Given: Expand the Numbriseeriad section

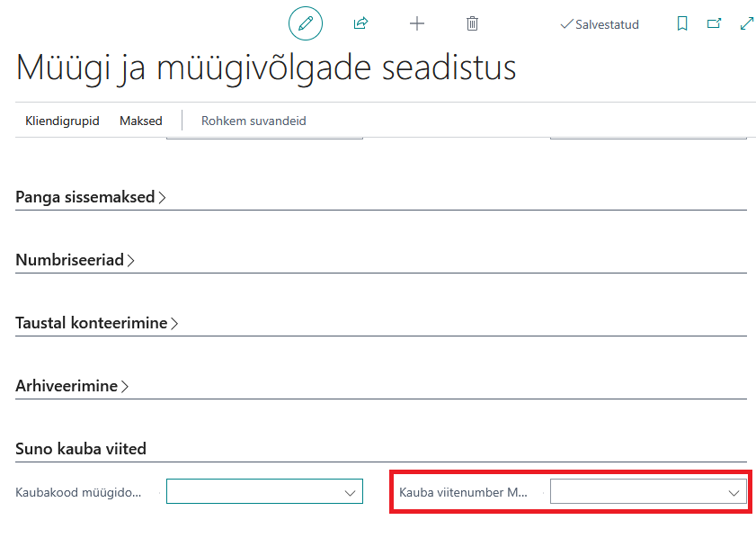Looking at the screenshot, I should click(75, 260).
